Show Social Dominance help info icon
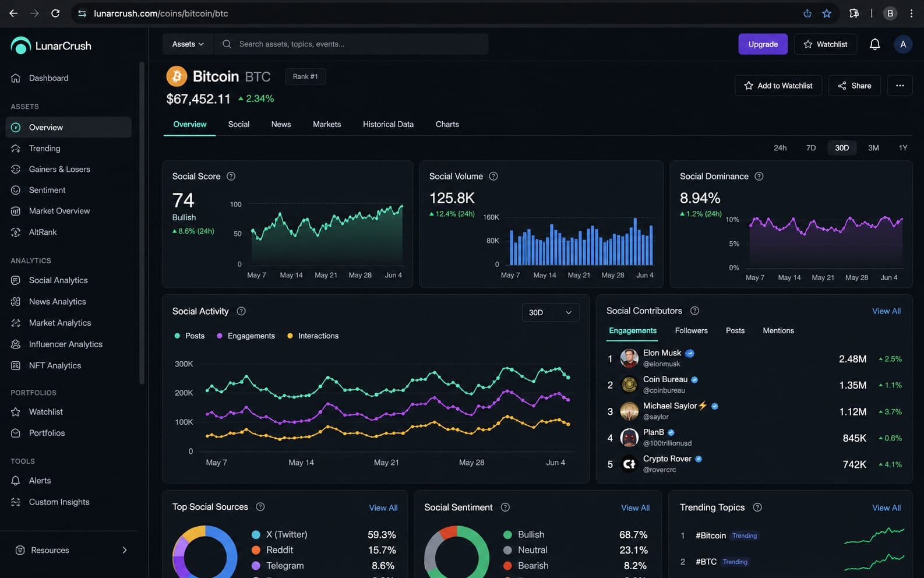Viewport: 924px width, 578px height. tap(759, 177)
